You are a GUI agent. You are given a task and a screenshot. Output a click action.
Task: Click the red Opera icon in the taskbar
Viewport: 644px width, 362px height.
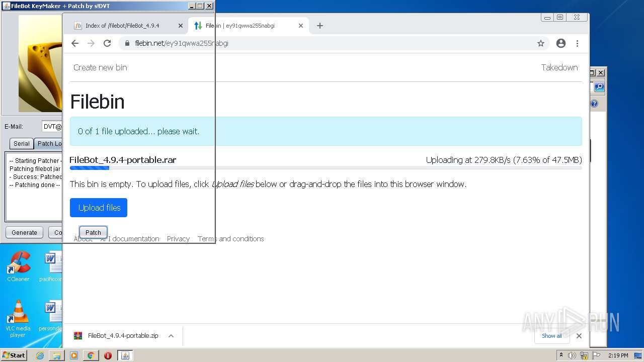point(108,355)
